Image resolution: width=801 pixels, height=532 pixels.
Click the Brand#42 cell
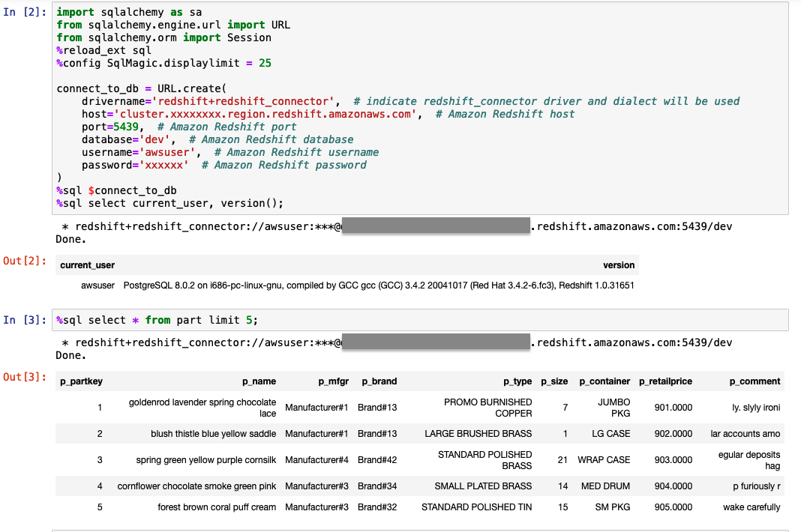click(377, 460)
